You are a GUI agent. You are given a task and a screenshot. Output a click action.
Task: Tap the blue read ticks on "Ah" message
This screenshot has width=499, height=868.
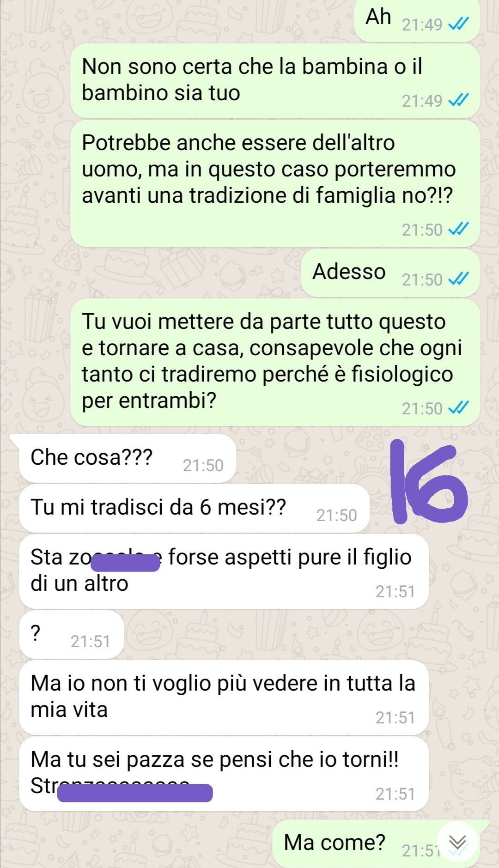[x=458, y=24]
